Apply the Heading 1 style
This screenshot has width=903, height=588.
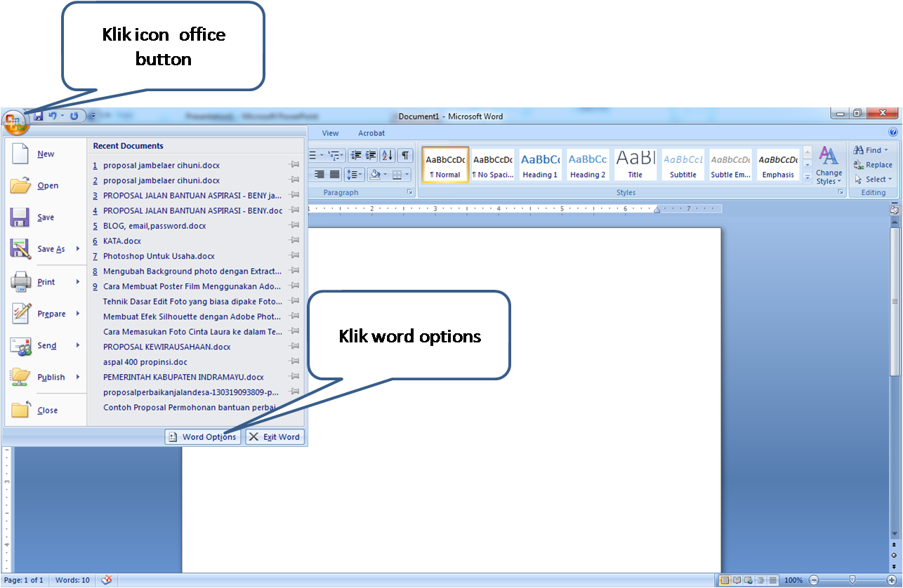coord(539,166)
